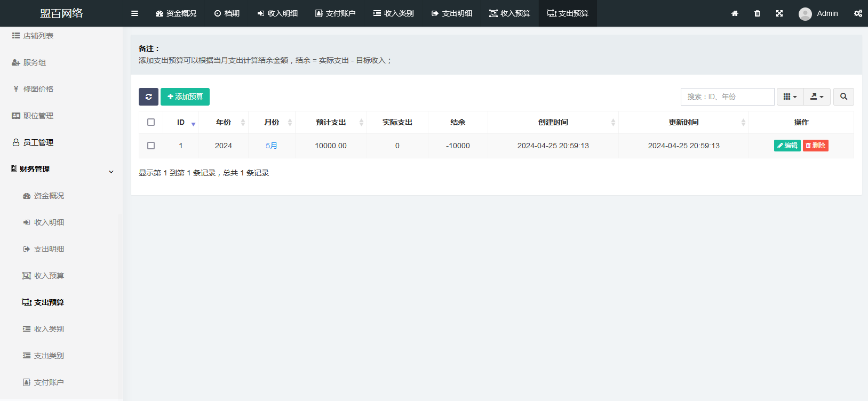Click the green 编辑 button in row

(x=787, y=146)
